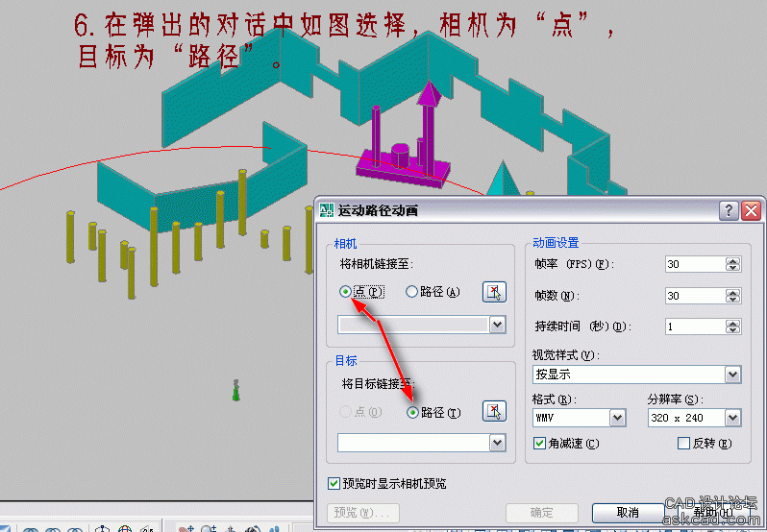
Task: Open the target path name dropdown
Action: pos(498,443)
